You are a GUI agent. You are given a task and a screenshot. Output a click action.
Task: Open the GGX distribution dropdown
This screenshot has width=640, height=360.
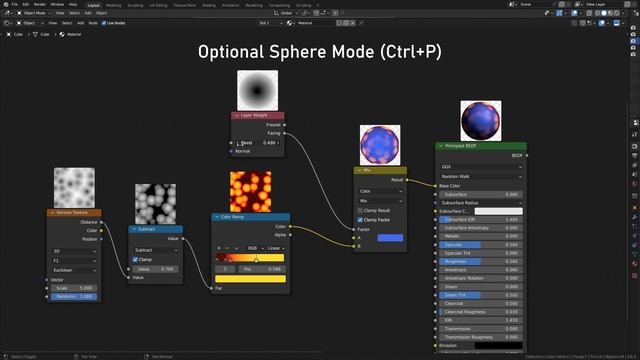pyautogui.click(x=481, y=167)
